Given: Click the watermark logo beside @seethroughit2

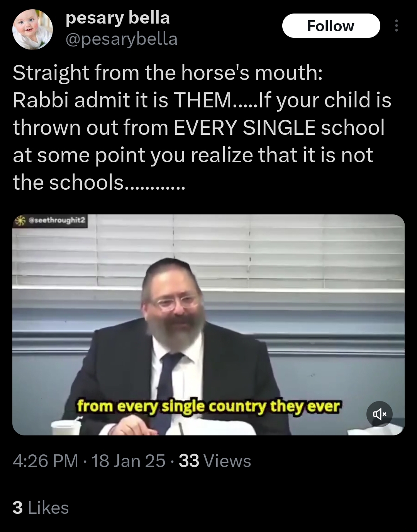Looking at the screenshot, I should [19, 220].
